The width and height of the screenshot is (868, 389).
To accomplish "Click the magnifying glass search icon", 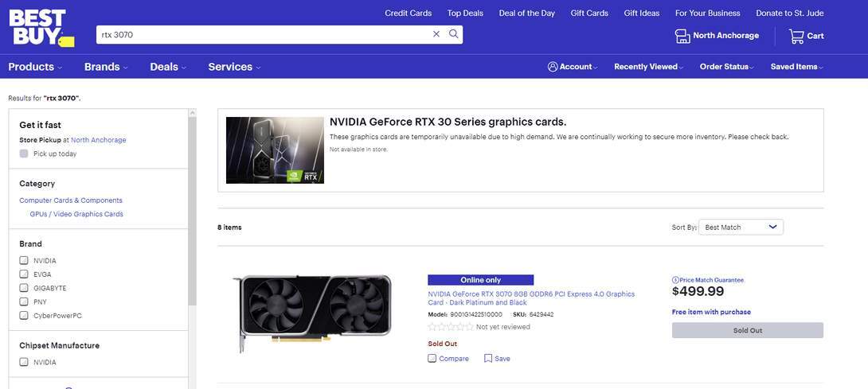I will click(x=454, y=34).
